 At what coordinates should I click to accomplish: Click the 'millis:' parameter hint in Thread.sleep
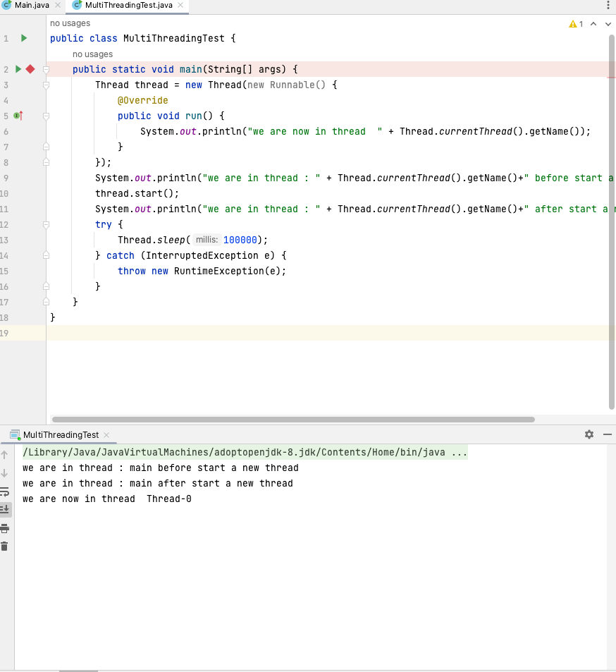click(x=207, y=240)
